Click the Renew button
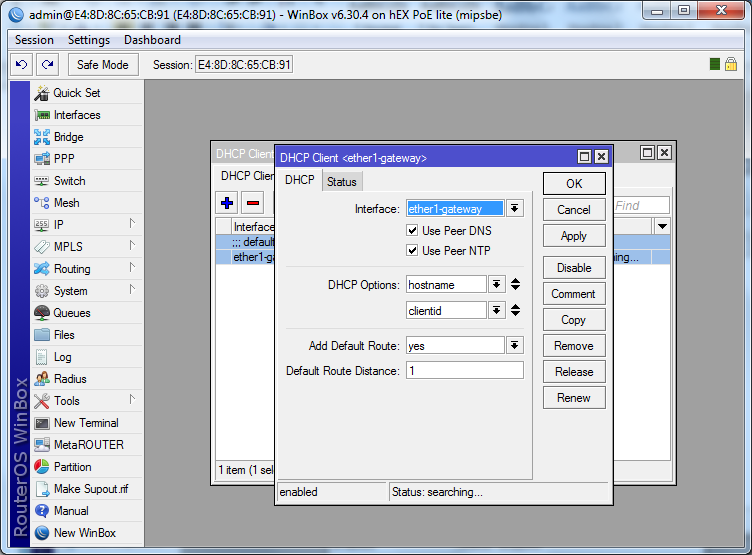Image resolution: width=752 pixels, height=555 pixels. click(x=574, y=398)
